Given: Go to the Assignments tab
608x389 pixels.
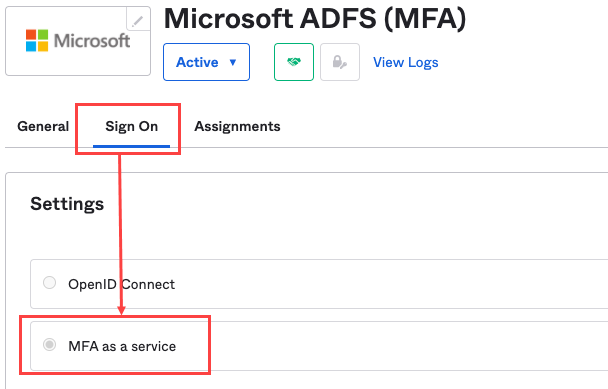Looking at the screenshot, I should 237,126.
